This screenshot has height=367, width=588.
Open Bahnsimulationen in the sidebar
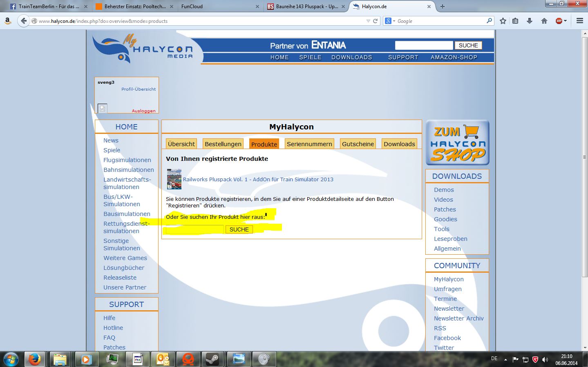coord(129,170)
